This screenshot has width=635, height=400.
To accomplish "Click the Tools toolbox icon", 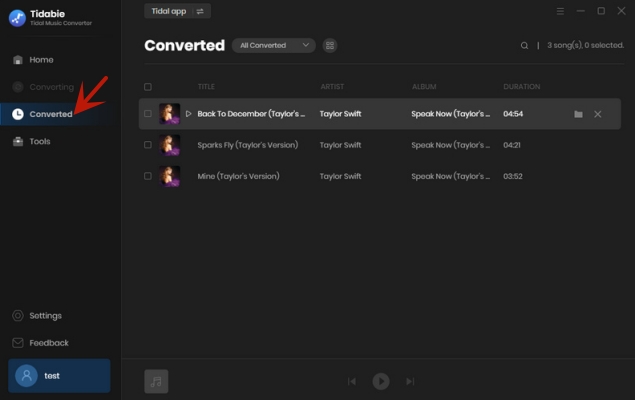I will (17, 141).
